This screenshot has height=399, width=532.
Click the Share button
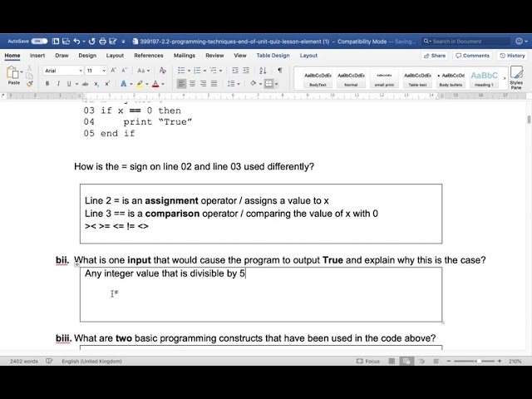435,56
